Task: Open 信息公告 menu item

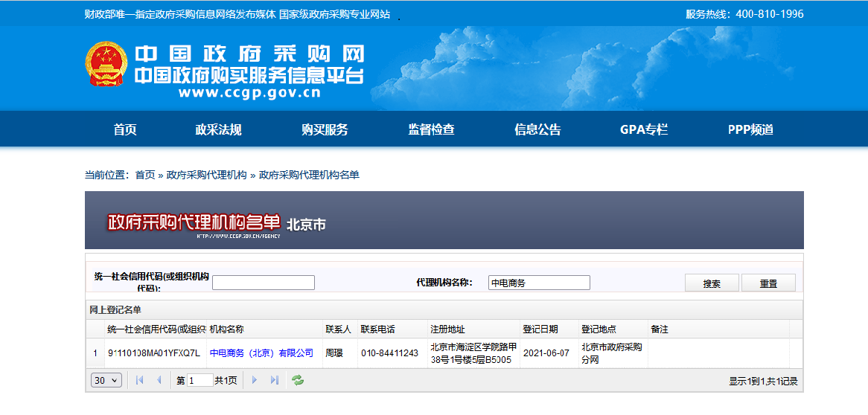Action: pos(537,129)
